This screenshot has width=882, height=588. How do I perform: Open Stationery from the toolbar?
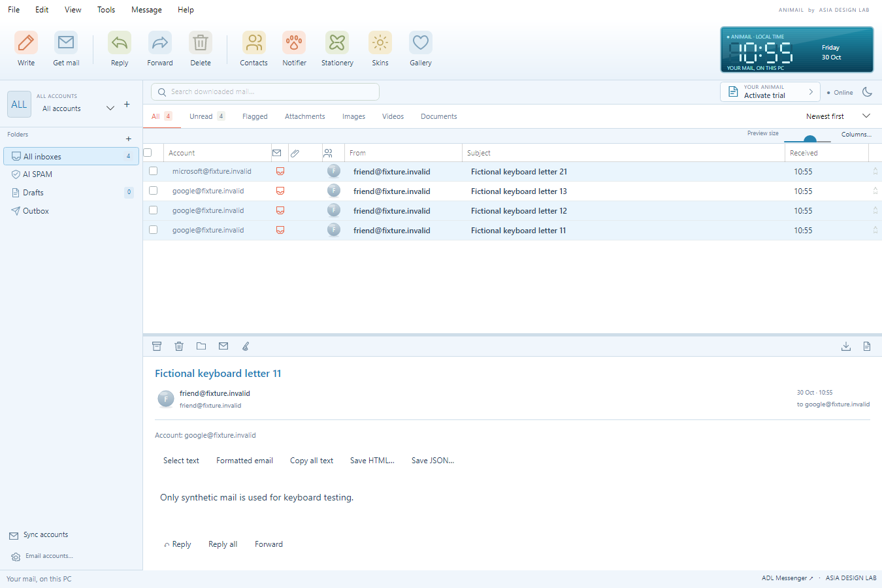point(337,43)
